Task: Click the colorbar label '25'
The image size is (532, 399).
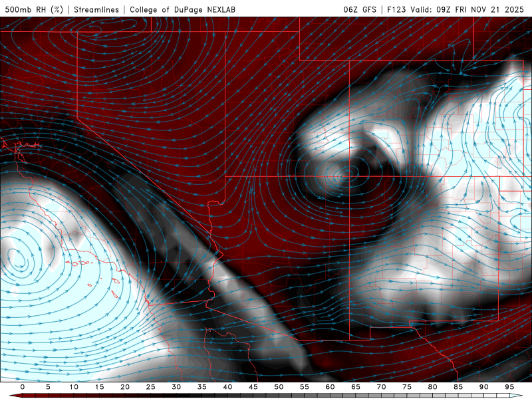Action: pyautogui.click(x=151, y=387)
